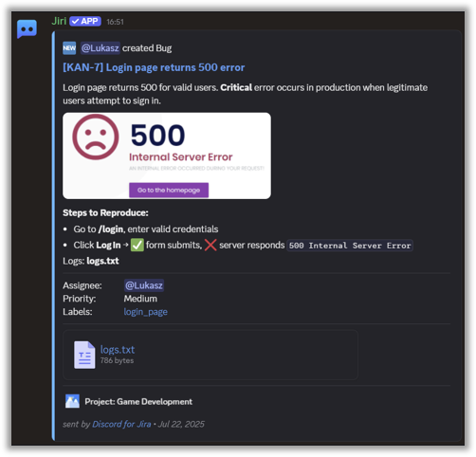Click the 16:51 message timestamp

click(x=115, y=22)
